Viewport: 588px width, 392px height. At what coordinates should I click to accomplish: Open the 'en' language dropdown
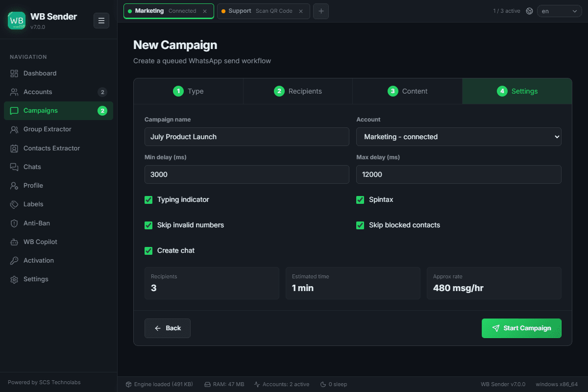(559, 11)
